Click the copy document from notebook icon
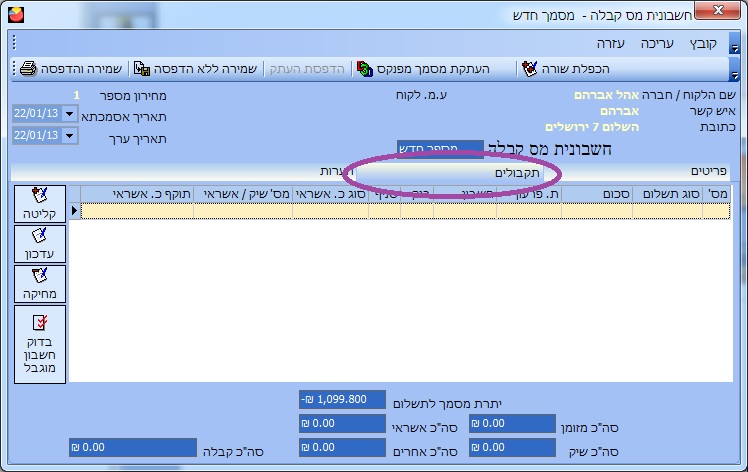The height and width of the screenshot is (472, 748). [365, 69]
